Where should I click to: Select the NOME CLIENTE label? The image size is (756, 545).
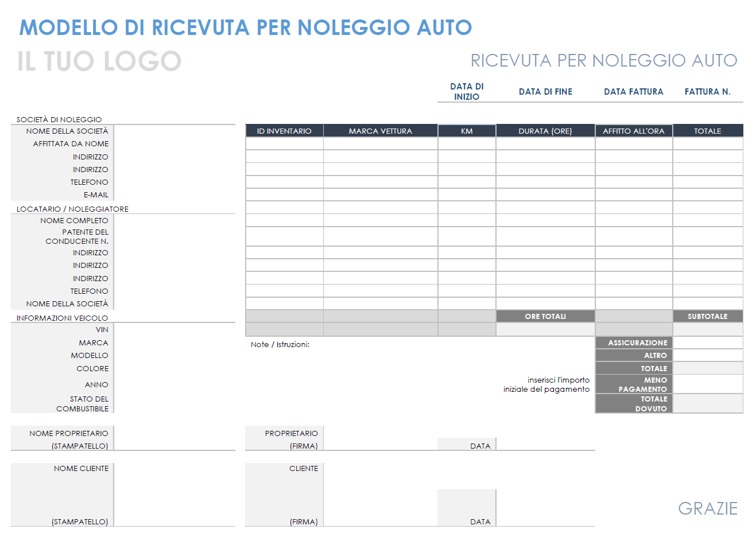(81, 468)
